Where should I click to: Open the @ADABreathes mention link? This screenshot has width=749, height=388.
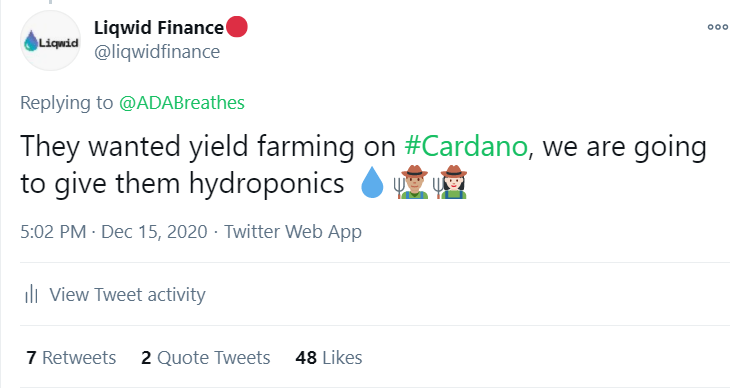tap(182, 103)
